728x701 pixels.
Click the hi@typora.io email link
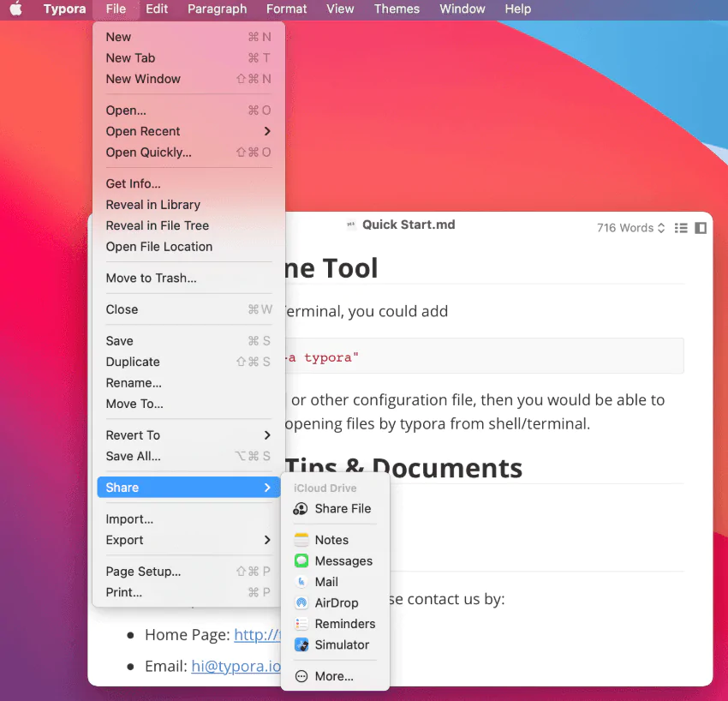pos(236,666)
